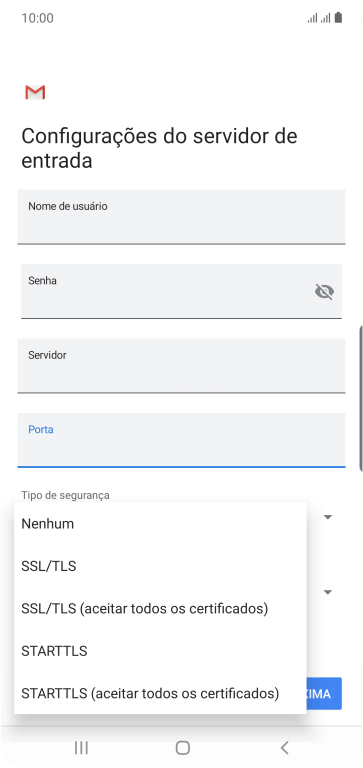The height and width of the screenshot is (768, 363).
Task: Select the Servidor input field
Action: point(181,366)
